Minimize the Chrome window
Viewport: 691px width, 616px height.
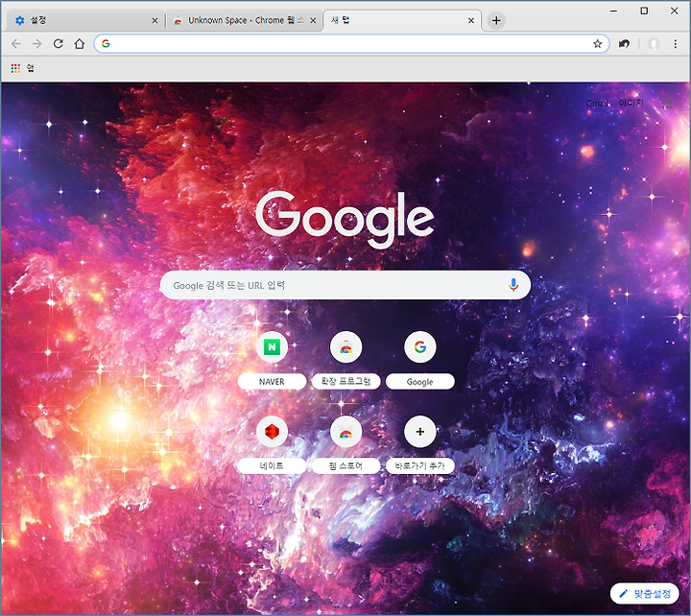(613, 11)
